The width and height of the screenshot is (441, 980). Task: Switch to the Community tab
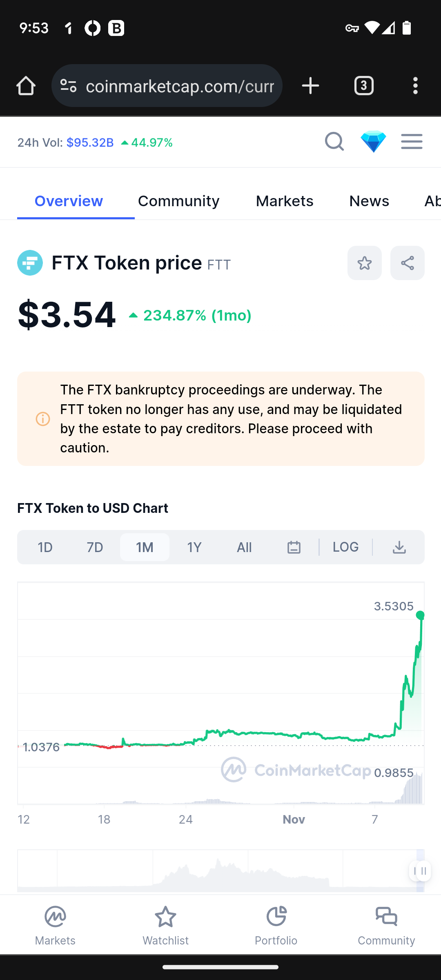178,201
